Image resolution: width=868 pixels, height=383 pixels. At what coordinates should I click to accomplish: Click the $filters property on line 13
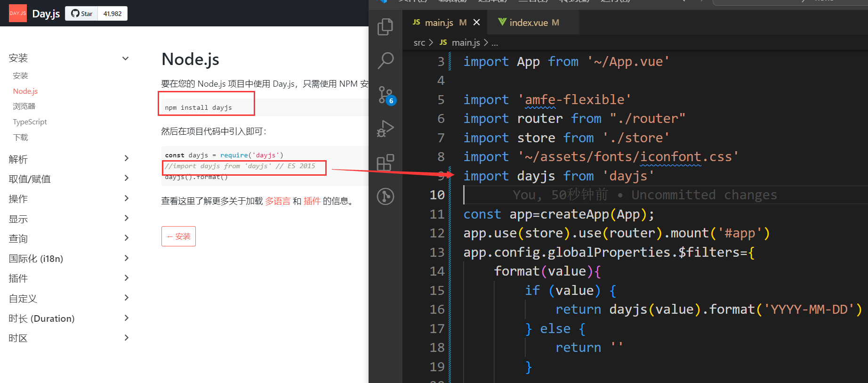coord(709,253)
